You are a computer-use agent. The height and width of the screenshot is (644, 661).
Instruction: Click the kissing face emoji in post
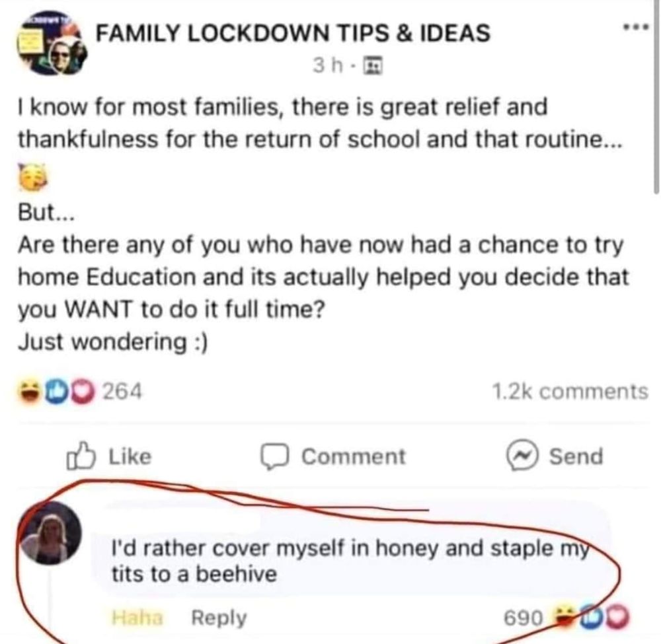click(32, 177)
